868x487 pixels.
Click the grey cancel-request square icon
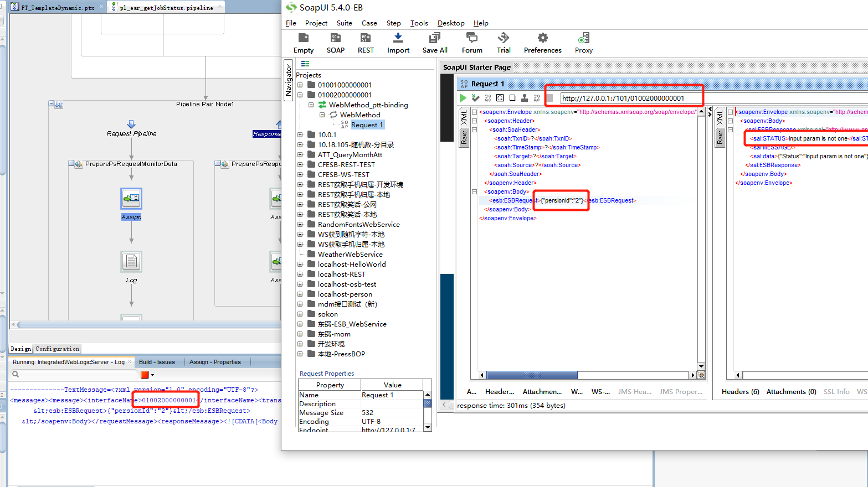[549, 98]
